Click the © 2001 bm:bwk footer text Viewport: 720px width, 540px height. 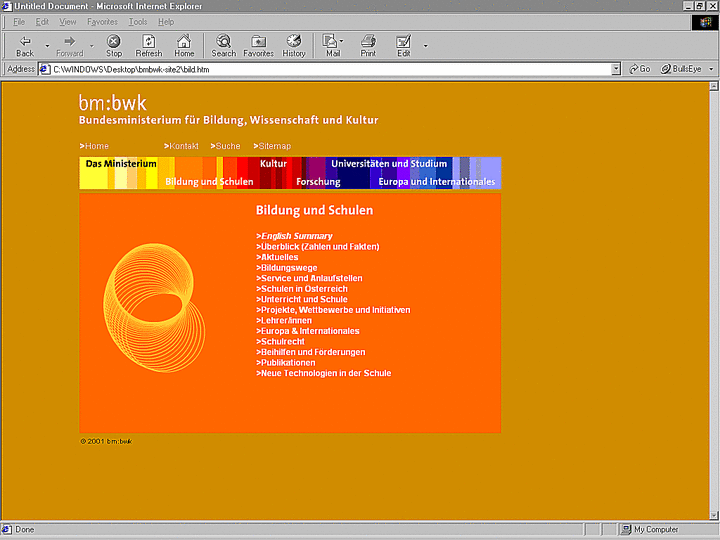tap(106, 441)
